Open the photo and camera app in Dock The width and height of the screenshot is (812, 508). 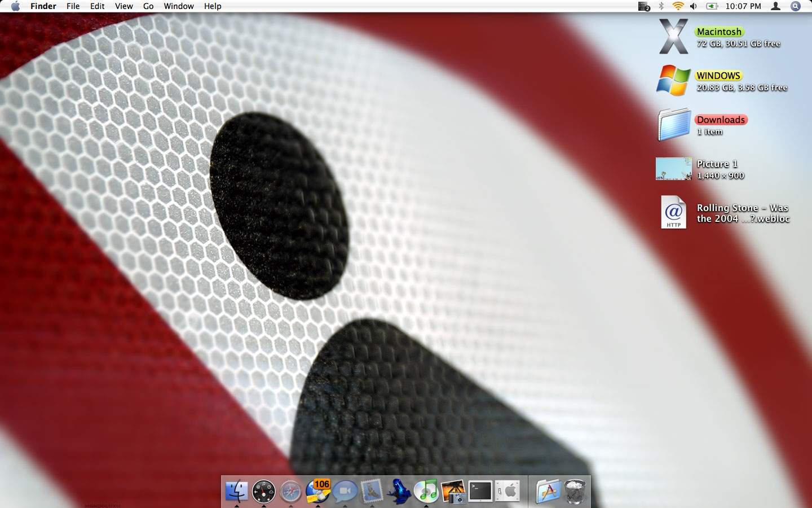pyautogui.click(x=453, y=491)
